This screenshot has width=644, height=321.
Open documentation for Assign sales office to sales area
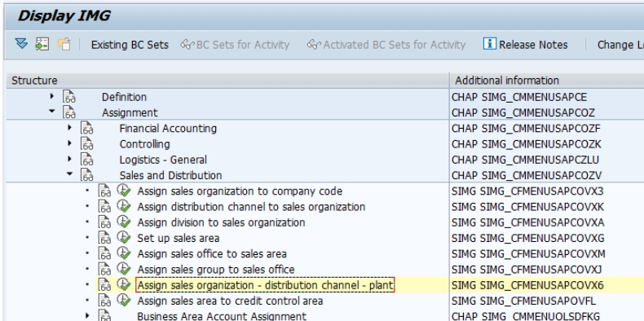click(104, 253)
